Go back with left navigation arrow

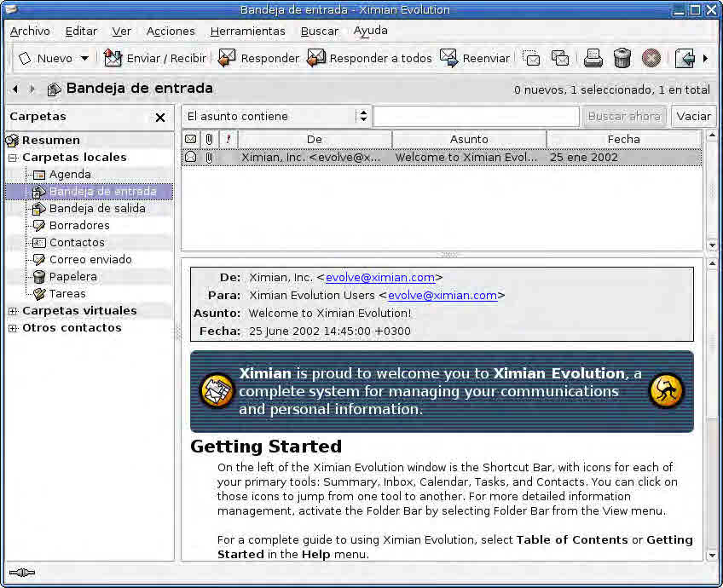(x=15, y=89)
